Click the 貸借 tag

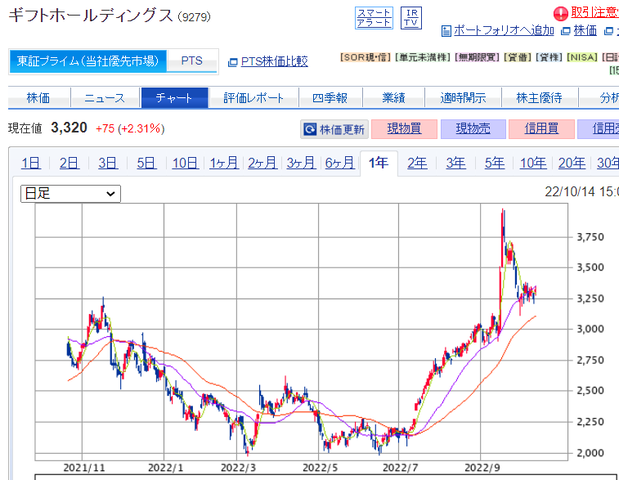pyautogui.click(x=517, y=58)
